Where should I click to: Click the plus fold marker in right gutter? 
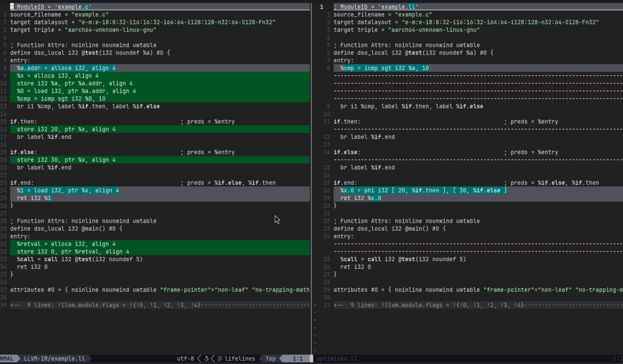pyautogui.click(x=315, y=305)
